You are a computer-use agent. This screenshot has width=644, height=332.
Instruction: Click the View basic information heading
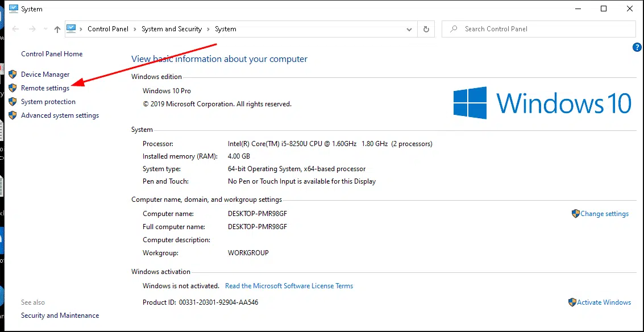tap(219, 59)
